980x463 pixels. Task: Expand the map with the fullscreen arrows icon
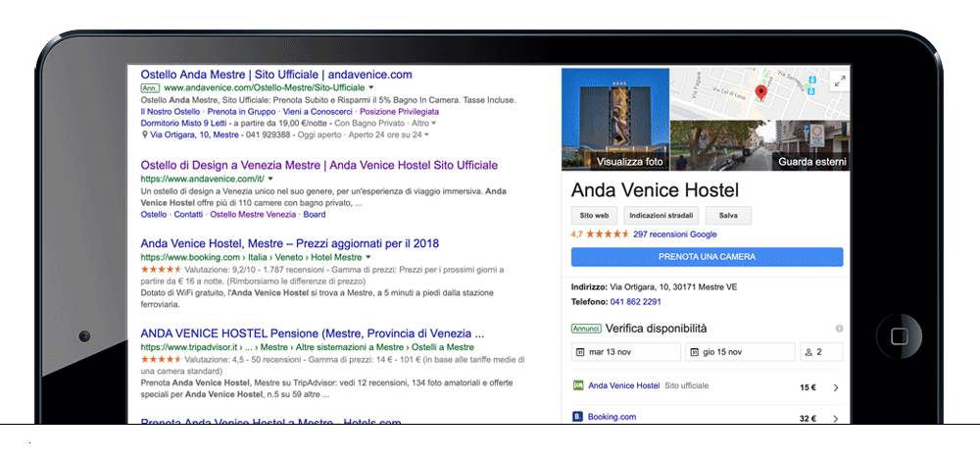(x=840, y=80)
